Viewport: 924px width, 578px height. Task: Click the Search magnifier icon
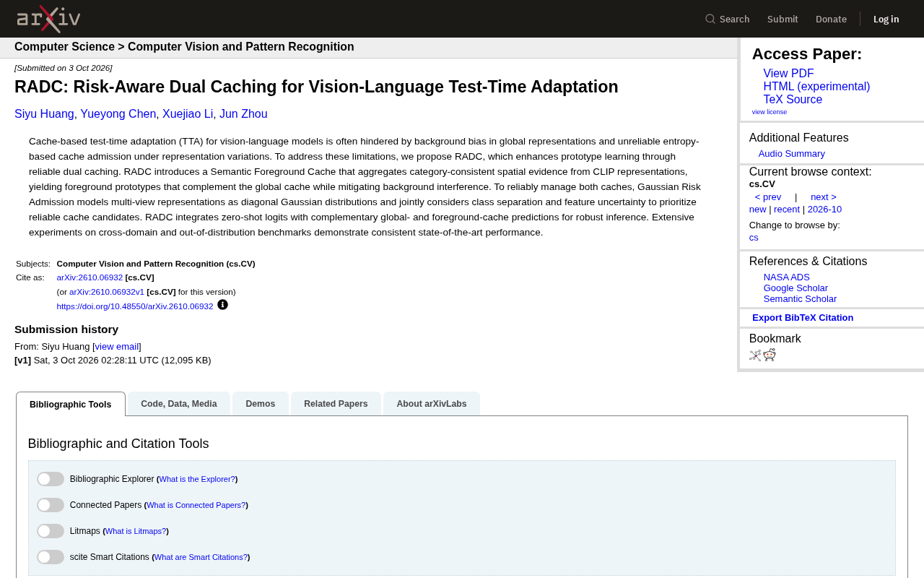coord(710,19)
